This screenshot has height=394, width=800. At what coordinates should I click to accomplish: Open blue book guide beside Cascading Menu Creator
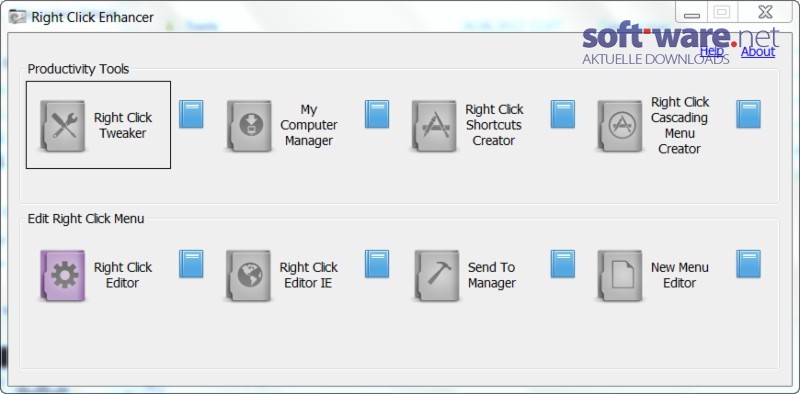[748, 114]
